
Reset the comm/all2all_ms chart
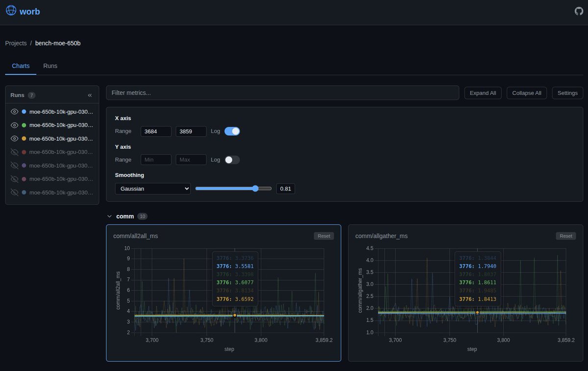click(324, 236)
